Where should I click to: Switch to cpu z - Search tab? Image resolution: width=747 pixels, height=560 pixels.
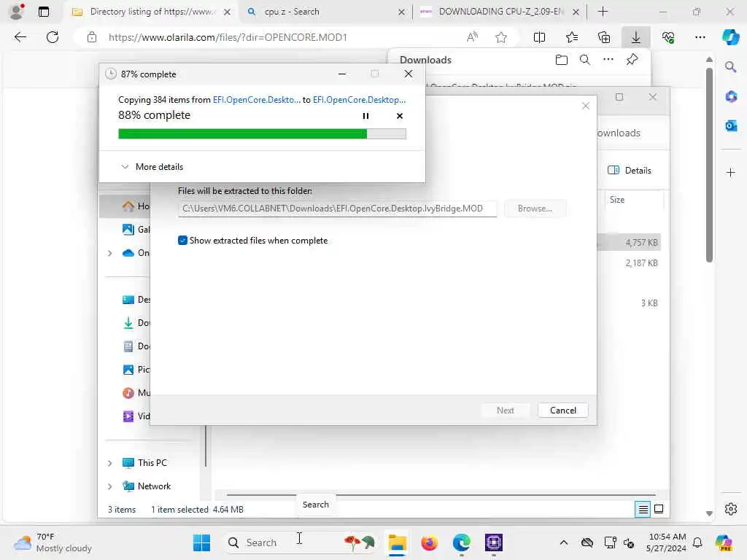tap(326, 12)
